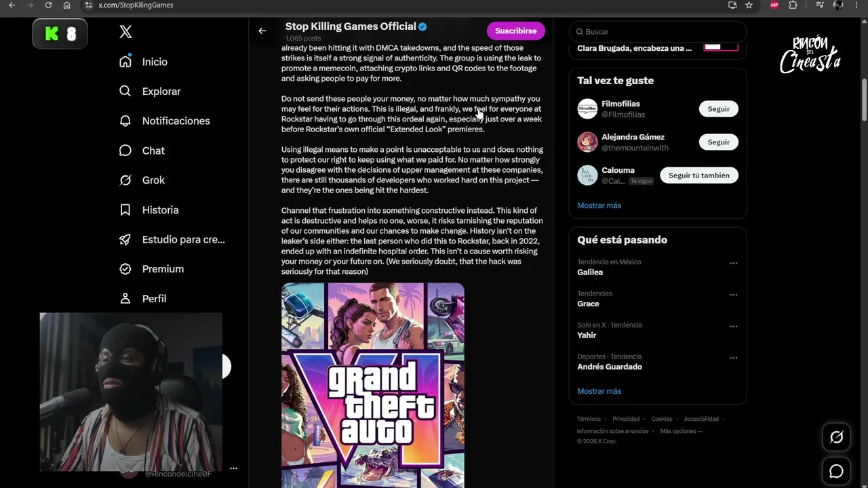Click the browser back arrow
Viewport: 868px width, 488px height.
pos(12,5)
